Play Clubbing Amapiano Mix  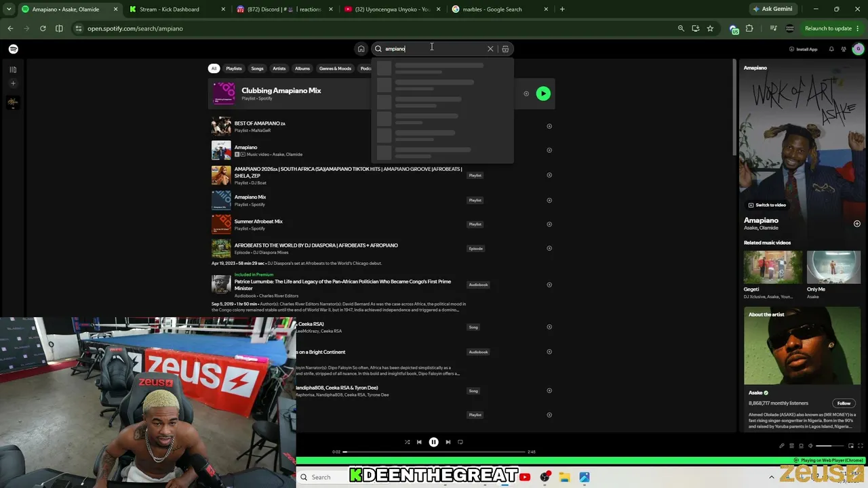(543, 94)
